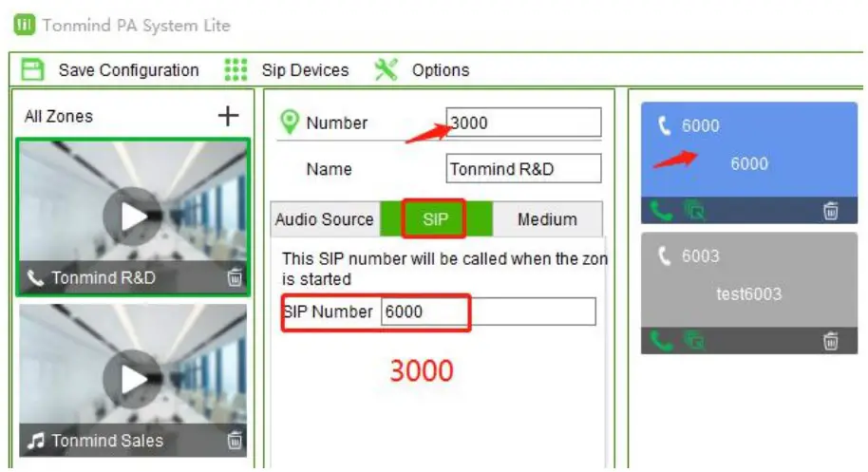Screen dimensions: 868x472
Task: Open Sip Devices grid icon
Action: pos(236,69)
